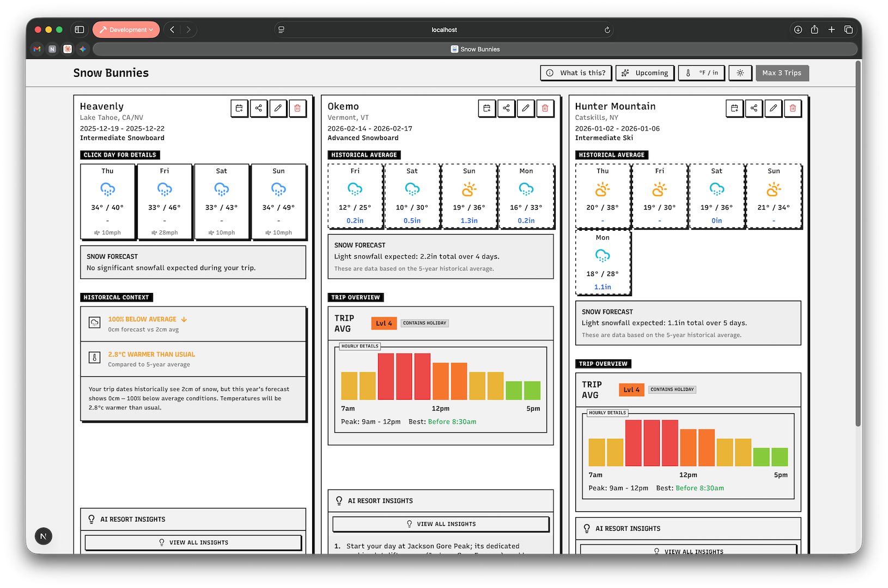Toggle units °F / in button
The image size is (888, 588).
702,73
